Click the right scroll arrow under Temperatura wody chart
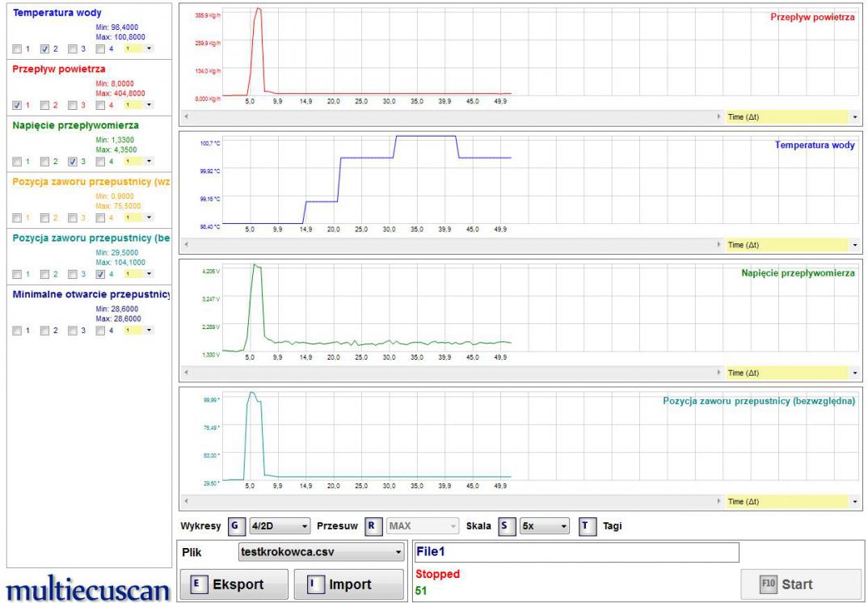The width and height of the screenshot is (868, 603). coord(719,244)
